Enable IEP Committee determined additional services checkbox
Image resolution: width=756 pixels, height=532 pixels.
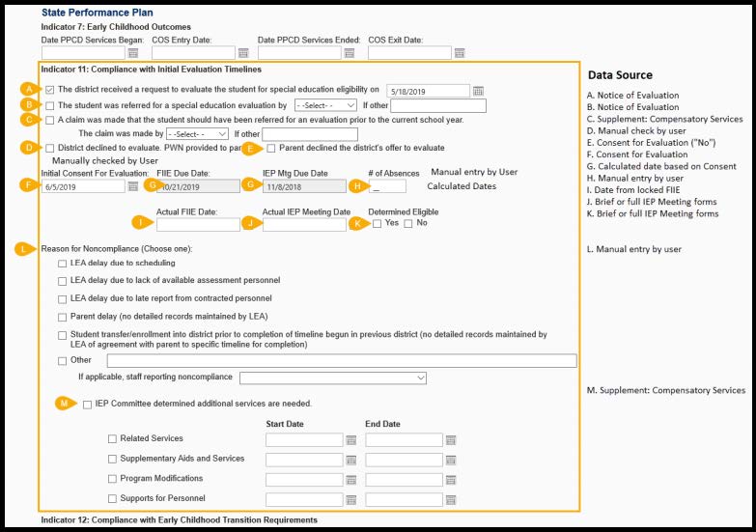[88, 404]
